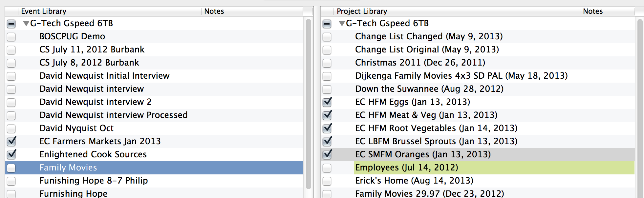Collapse G-Tech Gspeed 6TB in Project Library
Screen dimensions: 644x198
click(x=342, y=24)
